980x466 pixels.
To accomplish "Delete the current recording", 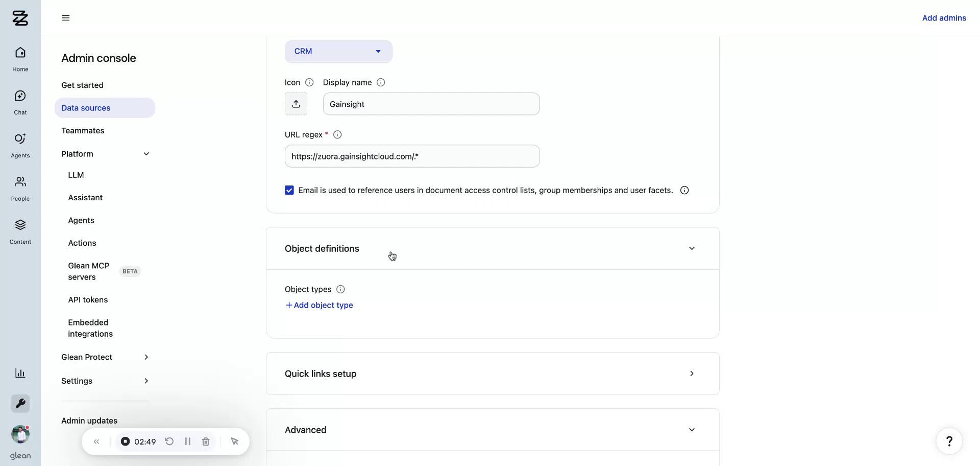I will pyautogui.click(x=206, y=441).
